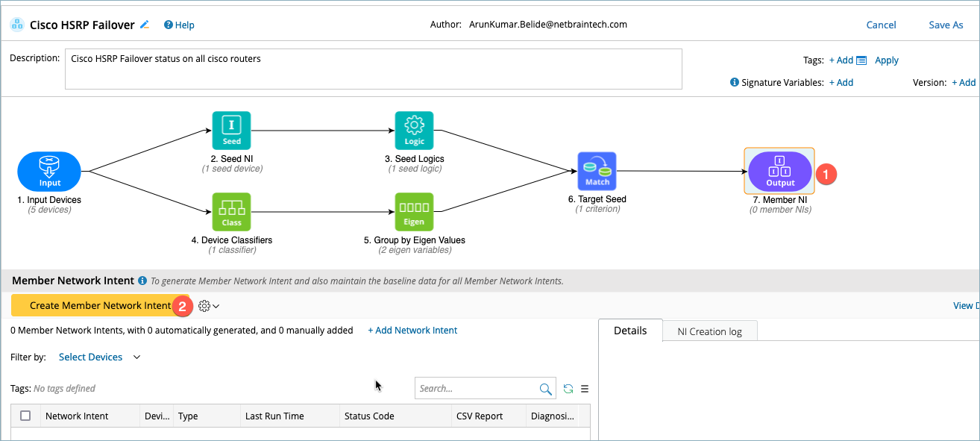Check the select-all table header checkbox
The height and width of the screenshot is (441, 980).
pos(25,416)
